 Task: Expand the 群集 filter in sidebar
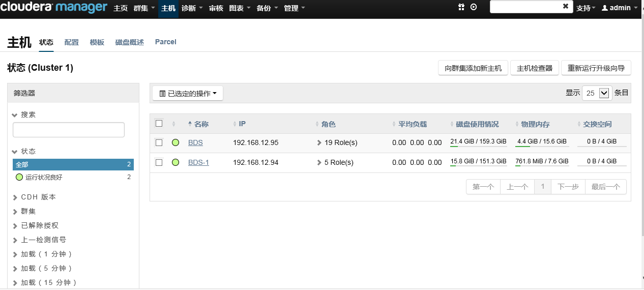[24, 211]
